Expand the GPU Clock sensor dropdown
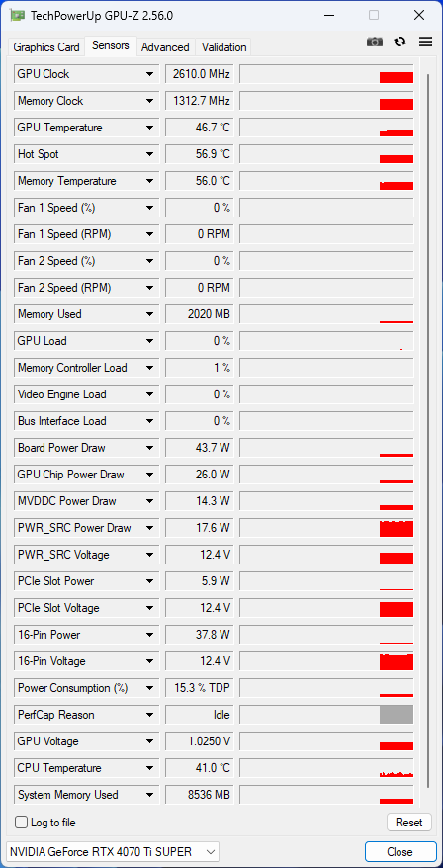Viewport: 443px width, 868px height. click(x=149, y=74)
